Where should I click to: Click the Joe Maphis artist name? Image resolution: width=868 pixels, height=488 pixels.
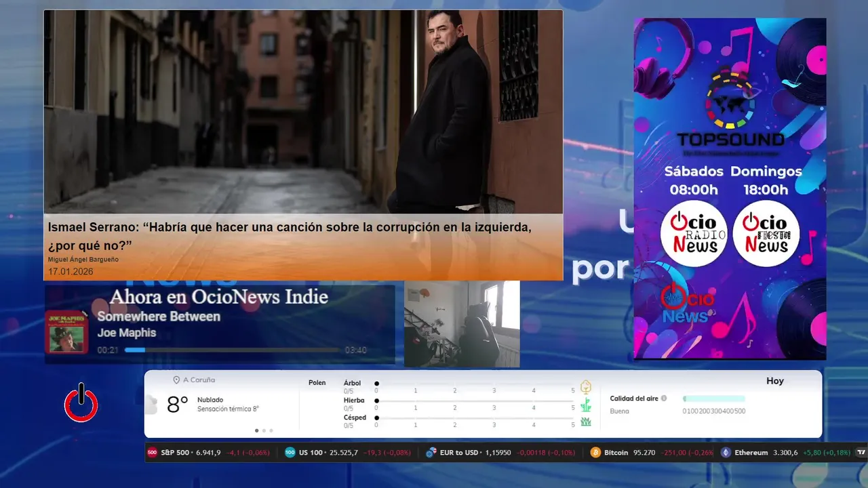point(127,333)
